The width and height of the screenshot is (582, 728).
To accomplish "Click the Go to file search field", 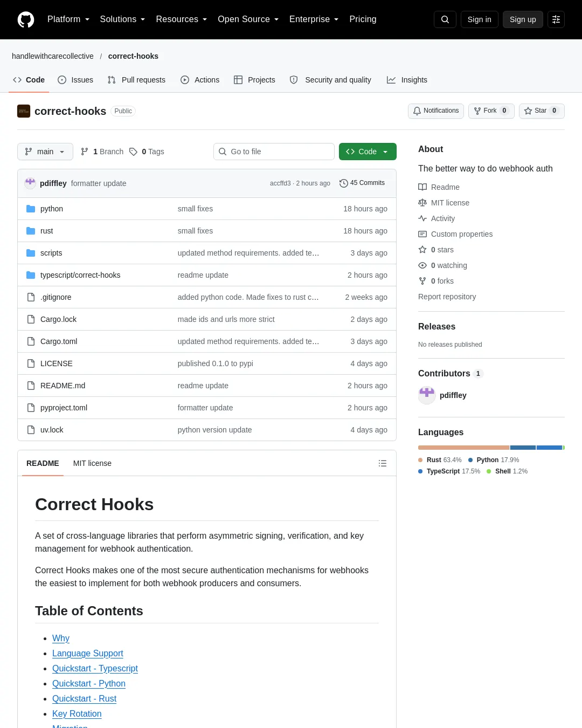I will (x=274, y=152).
